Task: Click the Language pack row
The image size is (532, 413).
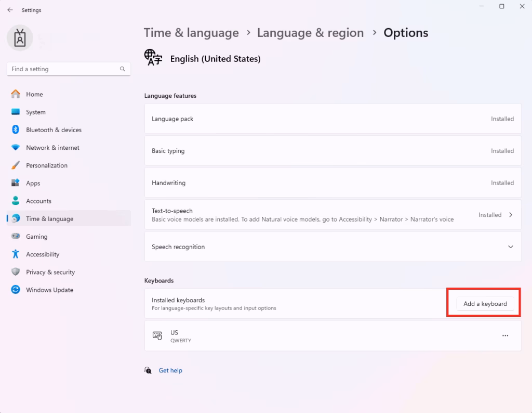Action: pos(333,119)
